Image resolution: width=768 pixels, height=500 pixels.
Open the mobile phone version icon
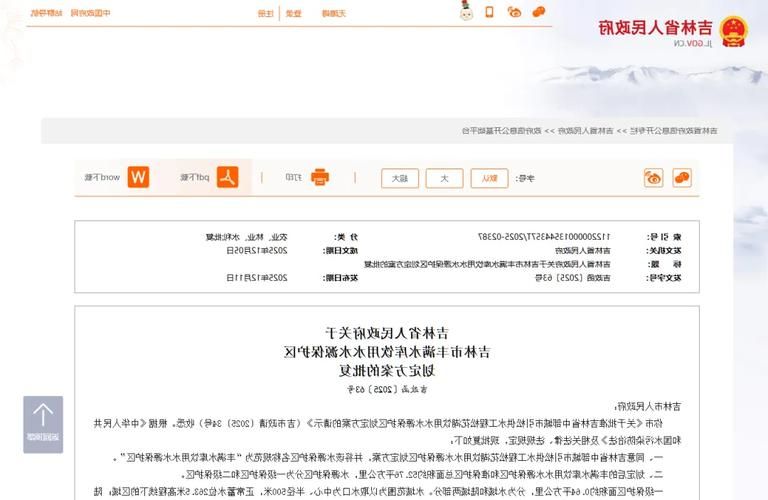[489, 12]
